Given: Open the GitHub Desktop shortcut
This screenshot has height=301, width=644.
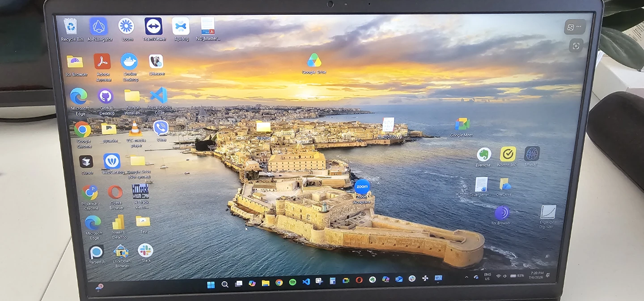Looking at the screenshot, I should [106, 102].
